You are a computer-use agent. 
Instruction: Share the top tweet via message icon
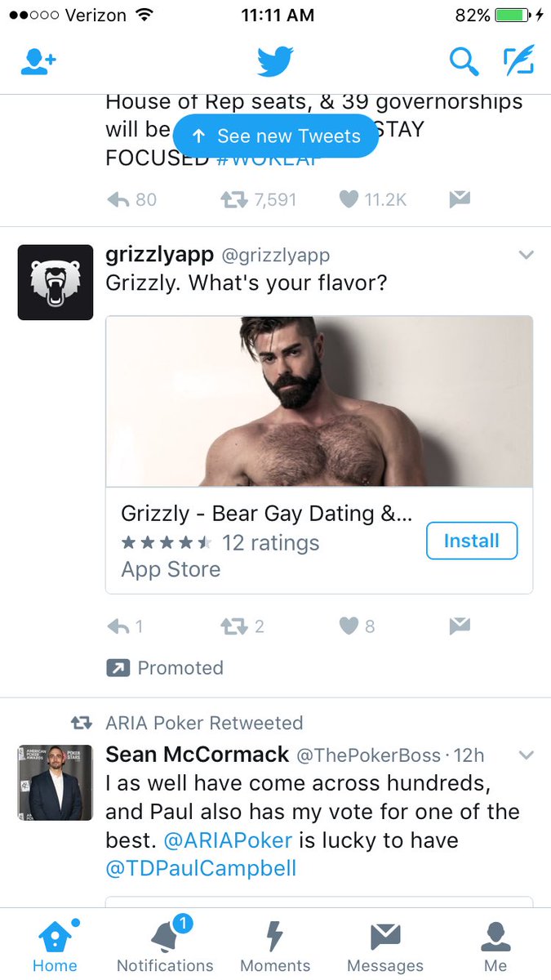[460, 199]
